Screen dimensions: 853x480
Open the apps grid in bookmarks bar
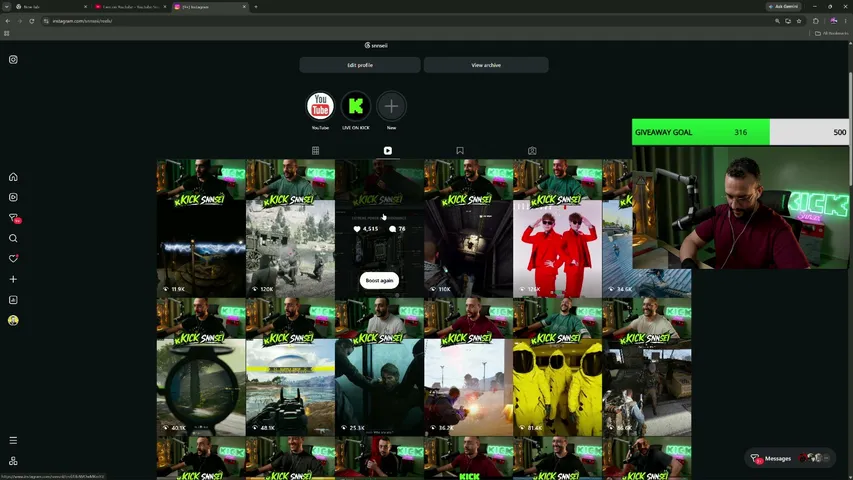pos(7,33)
